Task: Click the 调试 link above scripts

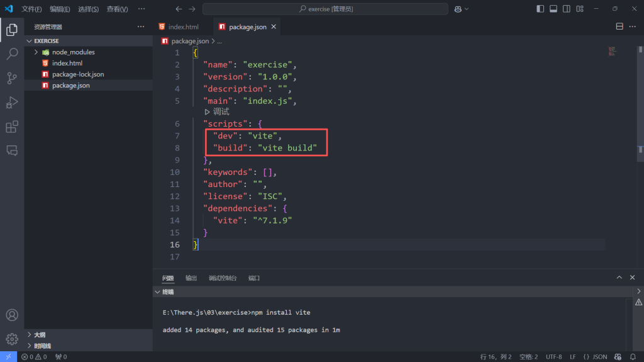Action: (221, 112)
